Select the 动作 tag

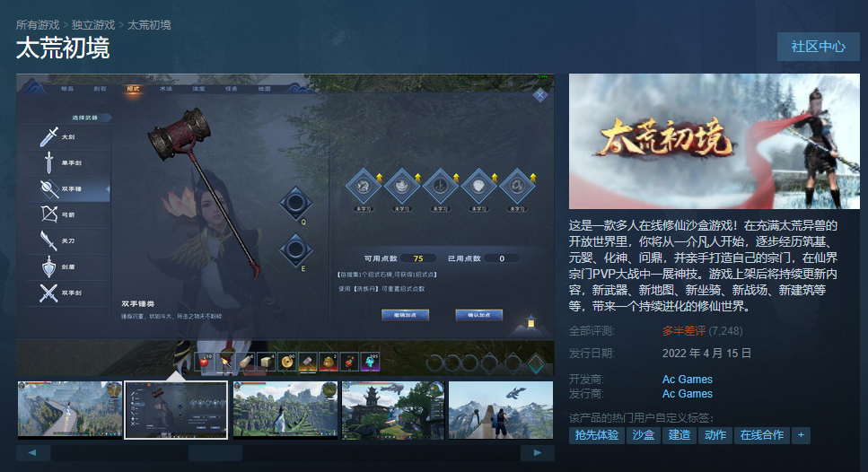715,435
